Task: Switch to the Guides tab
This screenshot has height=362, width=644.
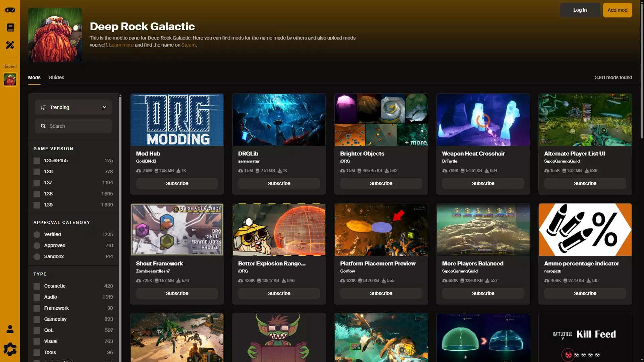Action: click(x=56, y=77)
